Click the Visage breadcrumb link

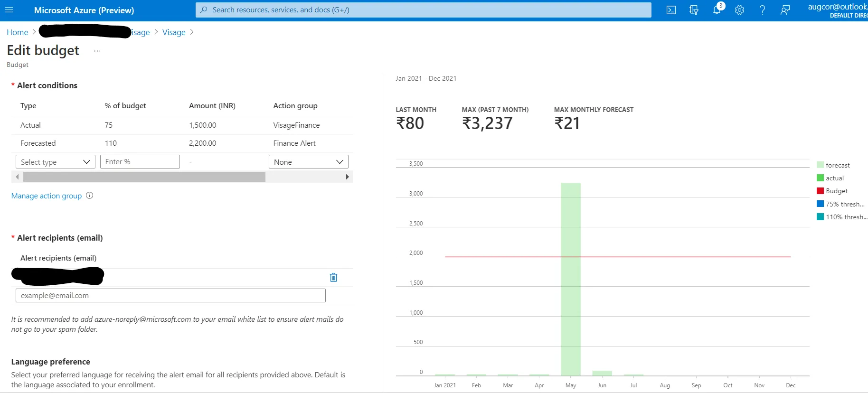point(174,32)
